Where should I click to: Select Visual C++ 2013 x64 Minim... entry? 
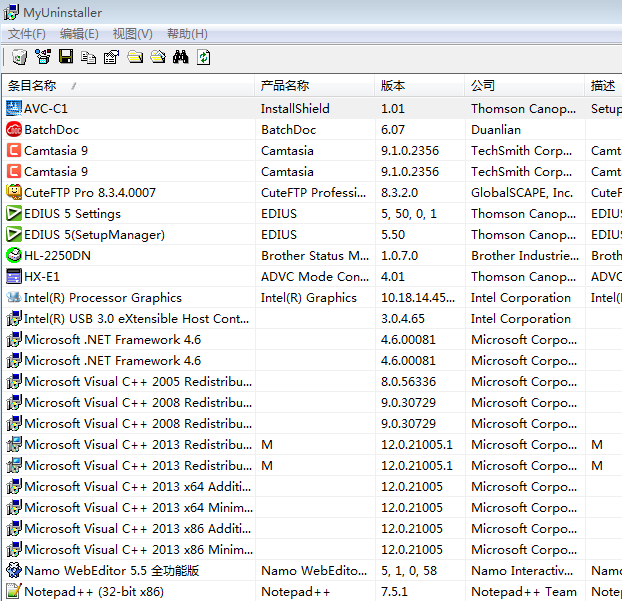pos(138,508)
